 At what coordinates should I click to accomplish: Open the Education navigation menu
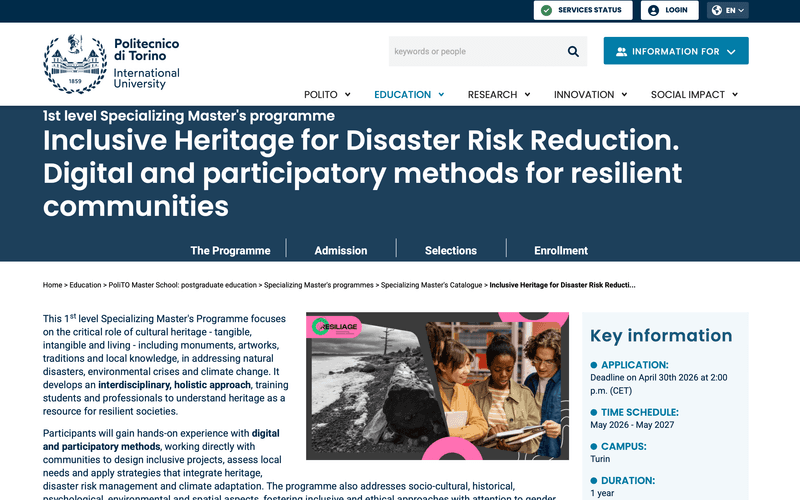[408, 95]
